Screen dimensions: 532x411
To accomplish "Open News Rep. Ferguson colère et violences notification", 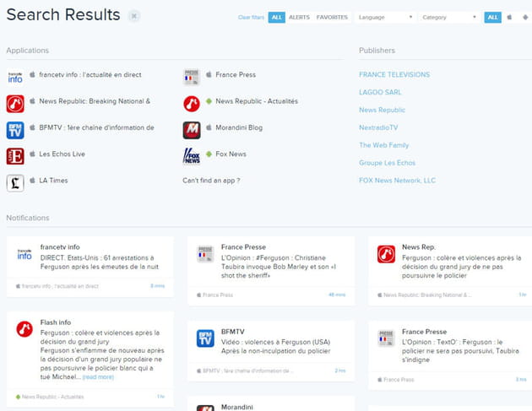I will (x=461, y=267).
